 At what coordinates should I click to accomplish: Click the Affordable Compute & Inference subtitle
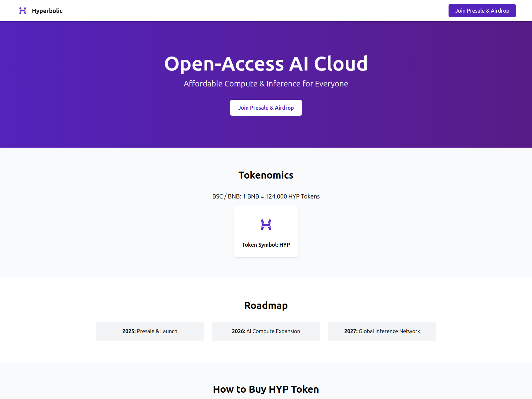pyautogui.click(x=266, y=84)
